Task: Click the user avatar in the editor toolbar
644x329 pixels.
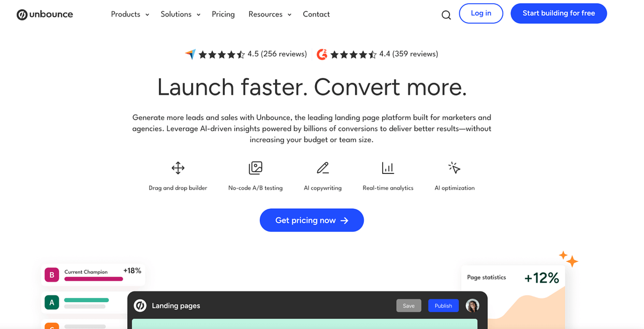Action: pyautogui.click(x=473, y=305)
